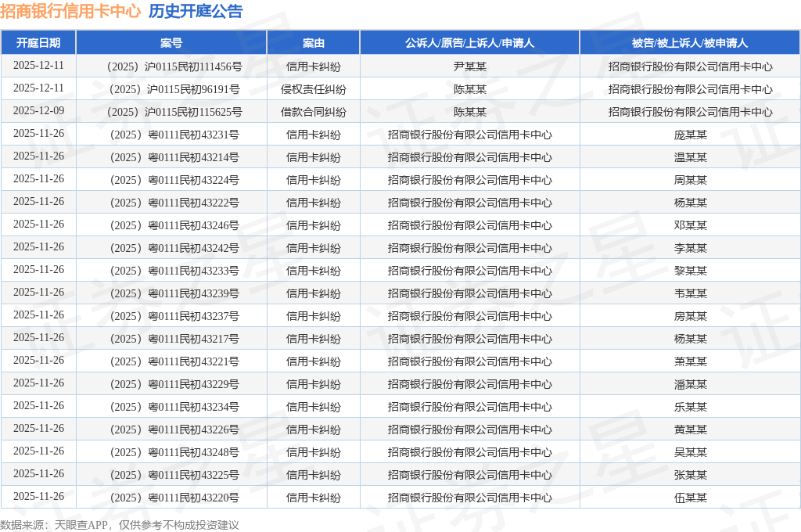Select defendant 邓某某

(690, 225)
